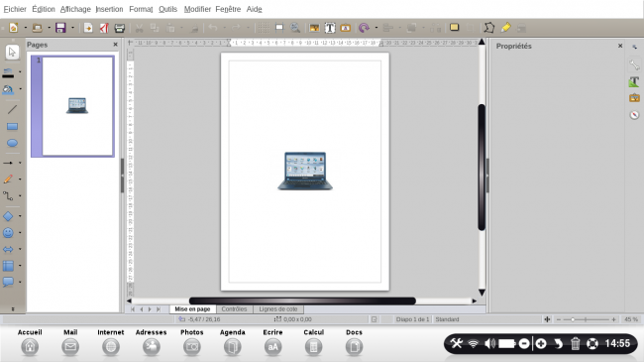
Task: Open the block arrows dropdown arrow
Action: 20,249
